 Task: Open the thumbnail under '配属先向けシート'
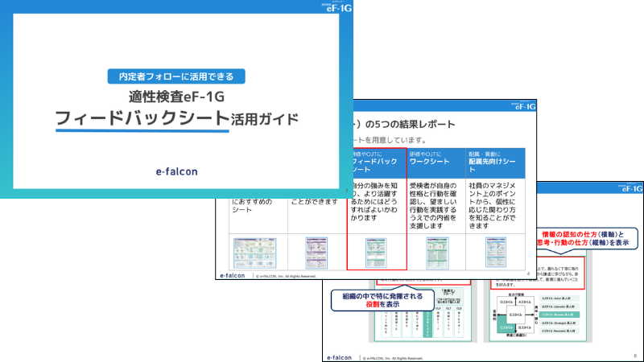[496, 252]
